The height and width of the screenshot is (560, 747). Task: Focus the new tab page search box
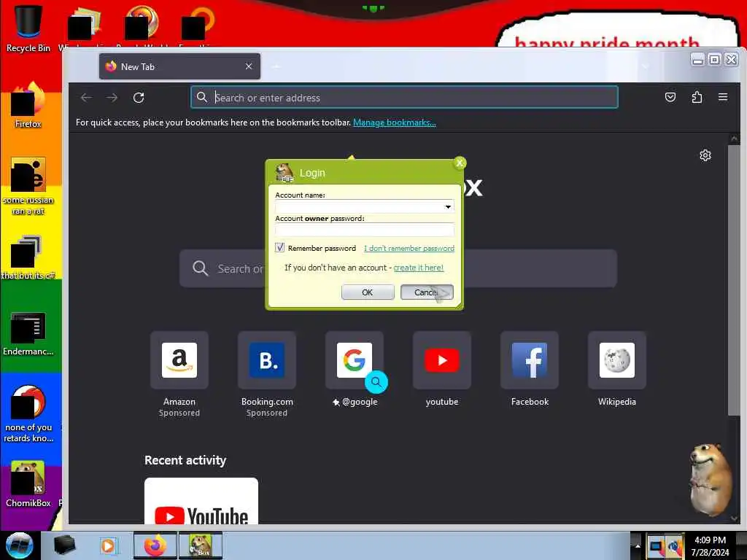point(398,268)
